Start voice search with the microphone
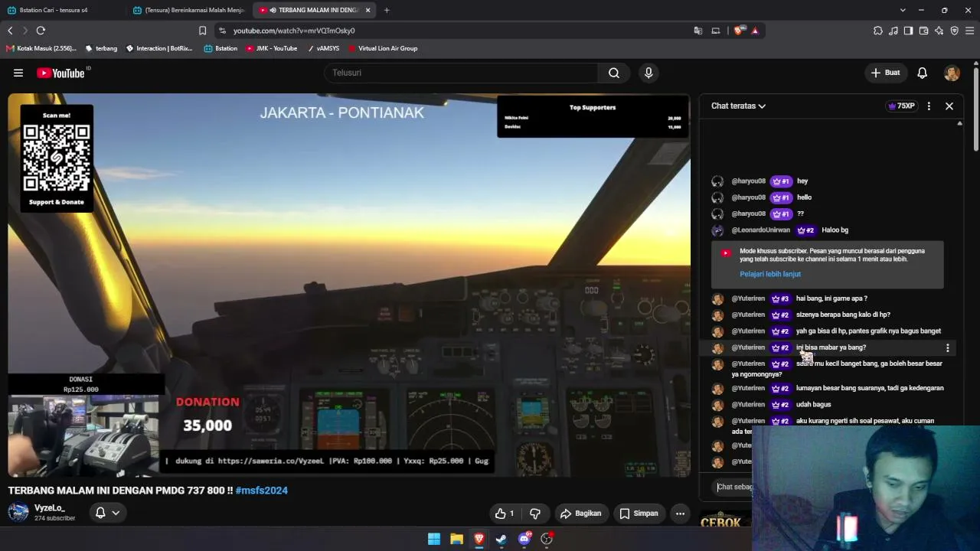This screenshot has height=551, width=980. coord(648,73)
